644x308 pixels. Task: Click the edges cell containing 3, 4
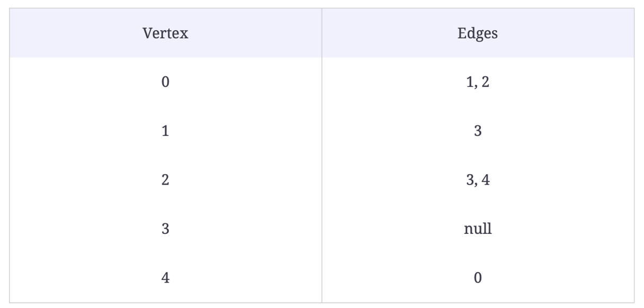pyautogui.click(x=478, y=180)
